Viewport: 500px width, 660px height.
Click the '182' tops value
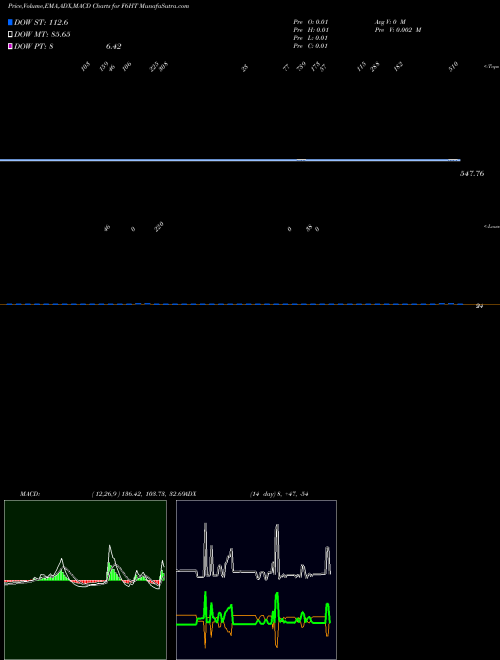[x=399, y=67]
